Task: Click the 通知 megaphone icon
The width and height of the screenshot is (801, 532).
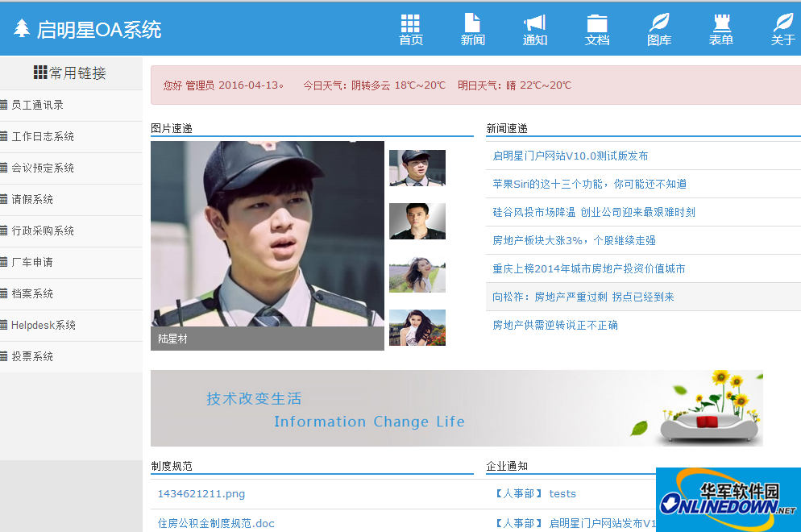Action: coord(534,23)
